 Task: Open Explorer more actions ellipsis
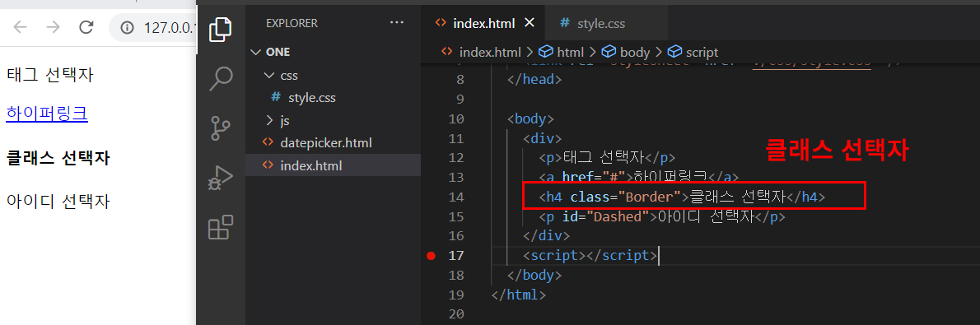[x=397, y=23]
